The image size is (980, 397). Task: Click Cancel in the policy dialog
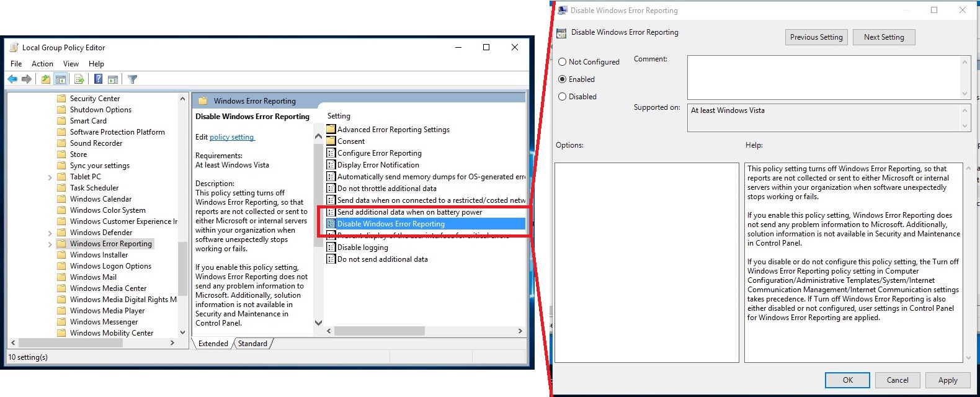click(898, 380)
